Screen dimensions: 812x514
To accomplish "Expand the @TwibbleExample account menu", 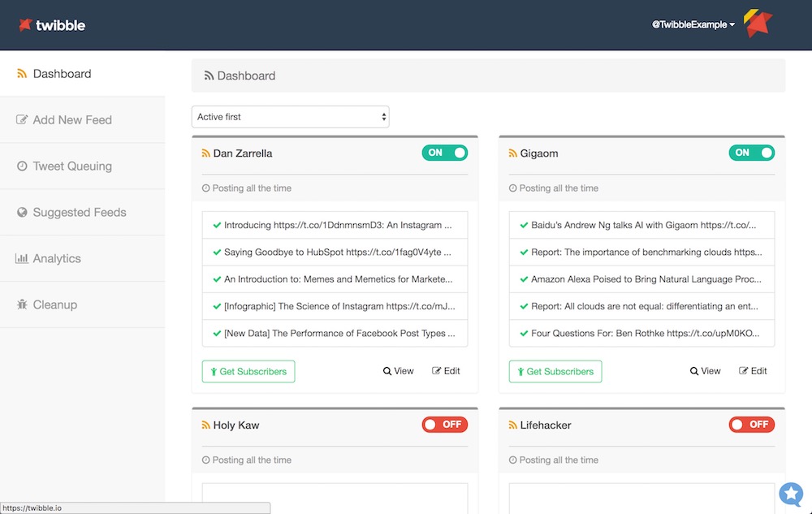I will [693, 24].
